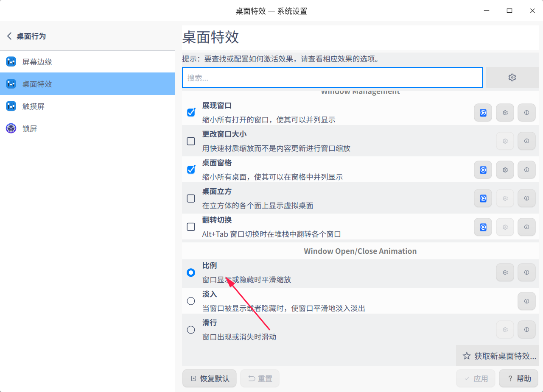Show info about 淡入 effect
543x392 pixels.
(x=526, y=301)
